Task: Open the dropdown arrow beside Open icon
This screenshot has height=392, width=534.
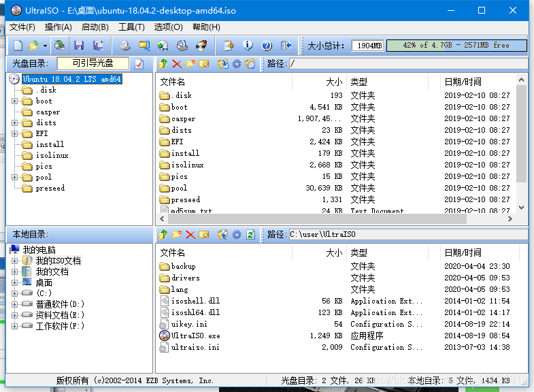Action: [x=45, y=46]
